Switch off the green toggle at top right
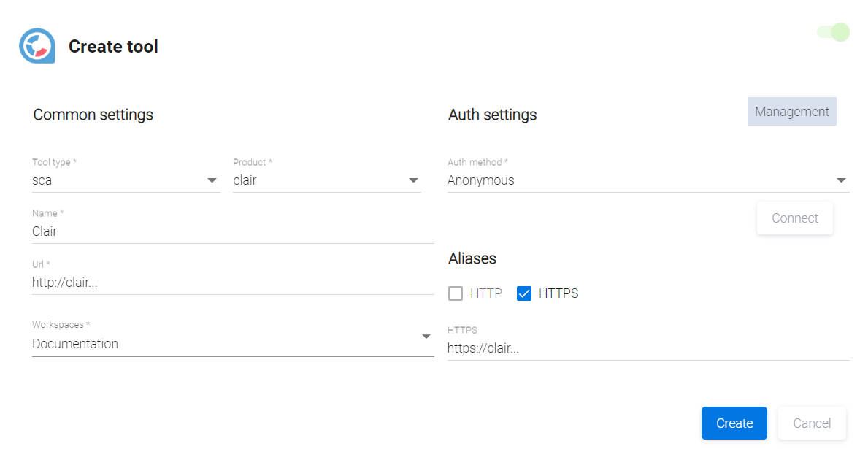The height and width of the screenshot is (449, 868). (834, 32)
